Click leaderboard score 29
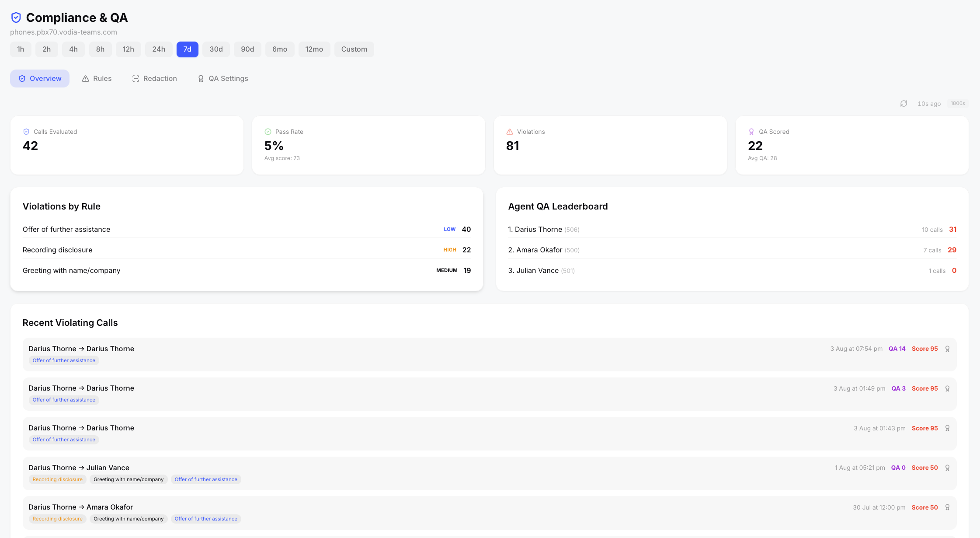This screenshot has height=538, width=980. coord(952,250)
